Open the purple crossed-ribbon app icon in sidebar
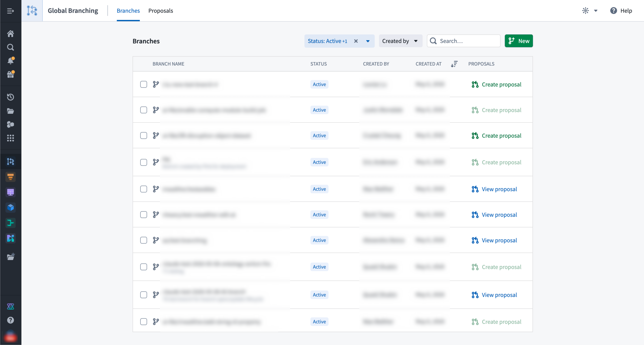Screen dimensions: 644x345 10,306
